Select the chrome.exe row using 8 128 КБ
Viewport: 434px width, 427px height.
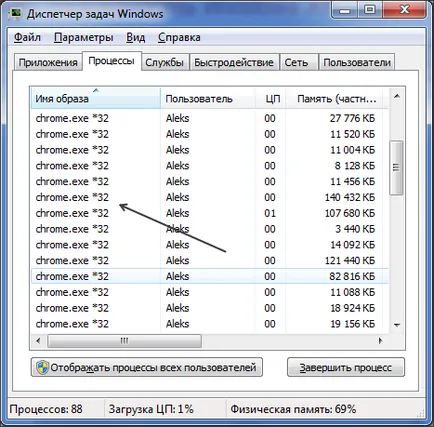point(209,166)
